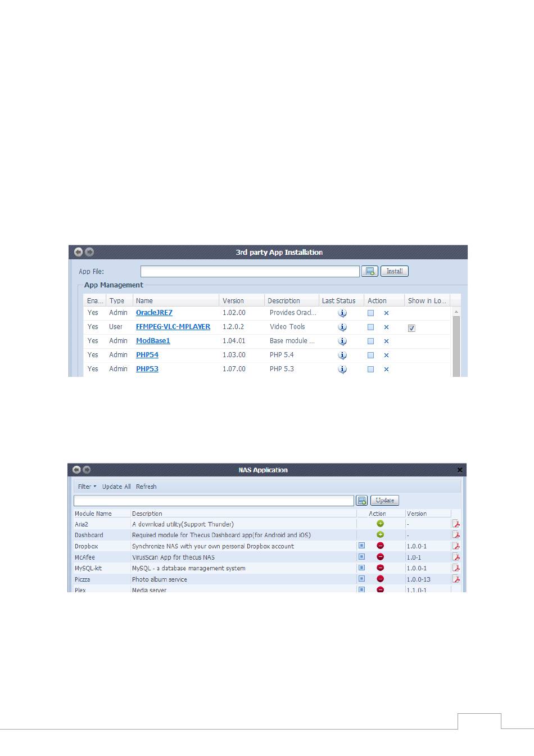
Task: Toggle Show in Login checkbox for FFMPEG-VLC-MPLAYER
Action: [x=411, y=328]
